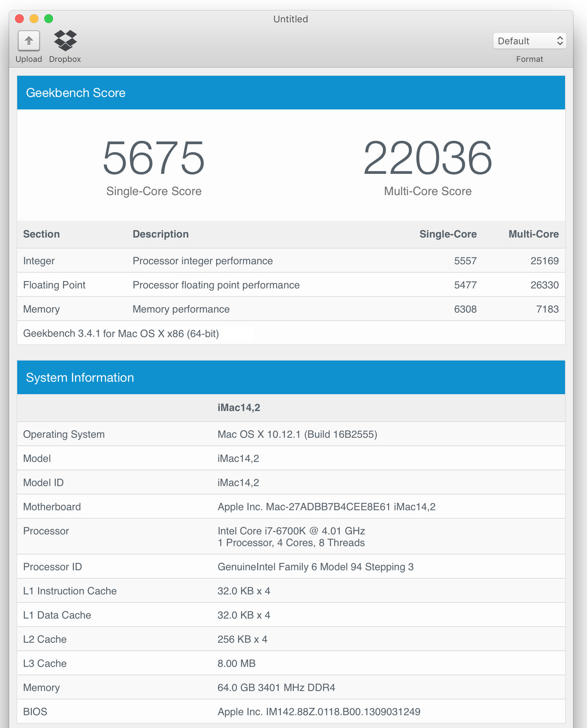Image resolution: width=587 pixels, height=728 pixels.
Task: Click the Multi-Core column header
Action: (534, 234)
